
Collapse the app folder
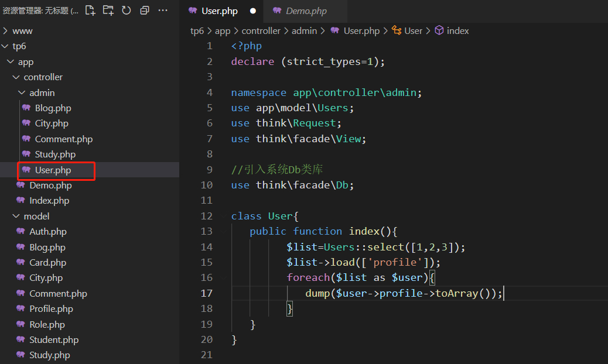(11, 61)
